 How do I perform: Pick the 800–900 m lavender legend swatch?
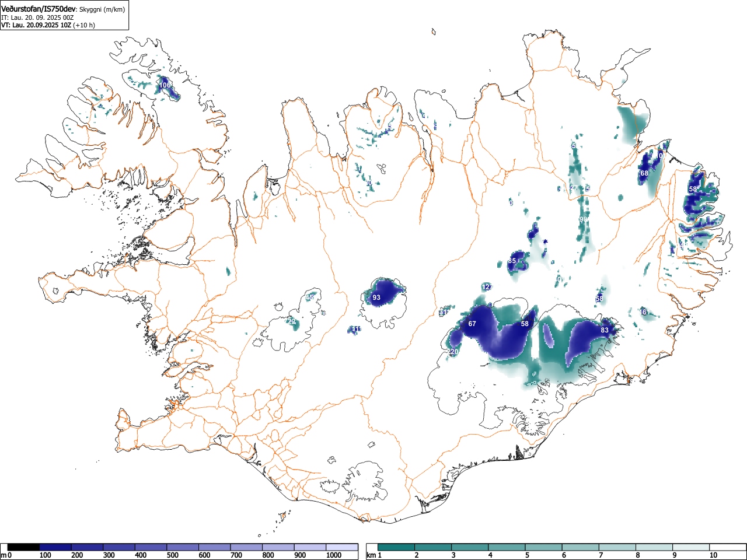tap(278, 547)
